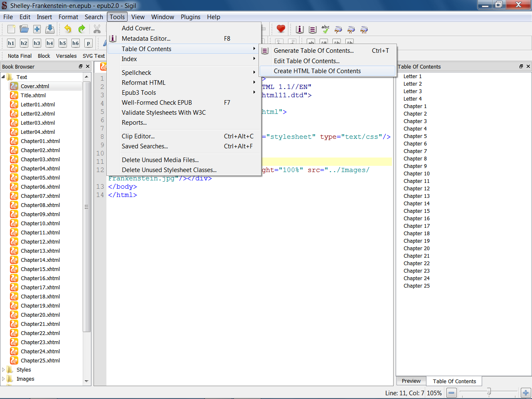Viewport: 532px width, 399px height.
Task: Jump to Chapter 12 in Table Of Contents
Action: click(416, 189)
